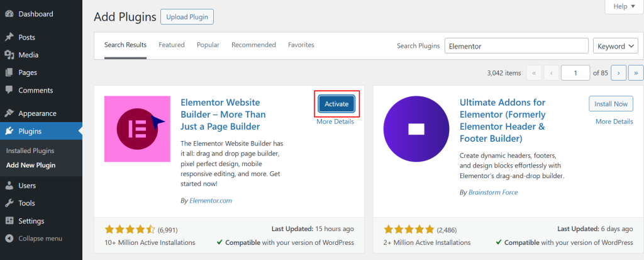This screenshot has height=260, width=644.
Task: Open Comments using the speech bubble icon
Action: pos(9,90)
